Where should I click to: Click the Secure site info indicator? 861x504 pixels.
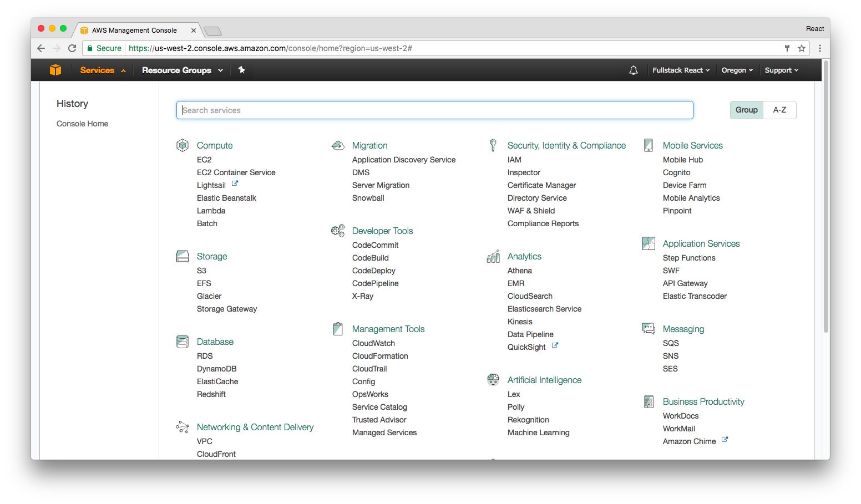pos(104,48)
